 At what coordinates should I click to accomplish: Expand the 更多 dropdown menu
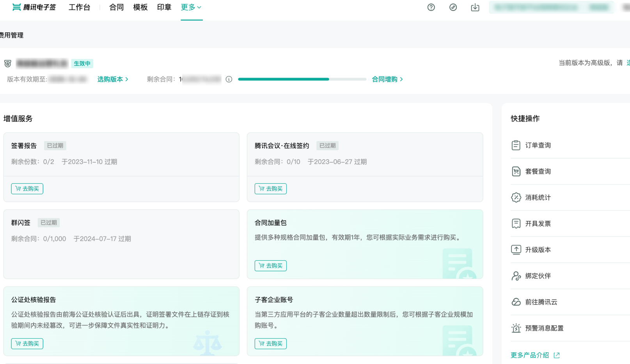pos(191,7)
